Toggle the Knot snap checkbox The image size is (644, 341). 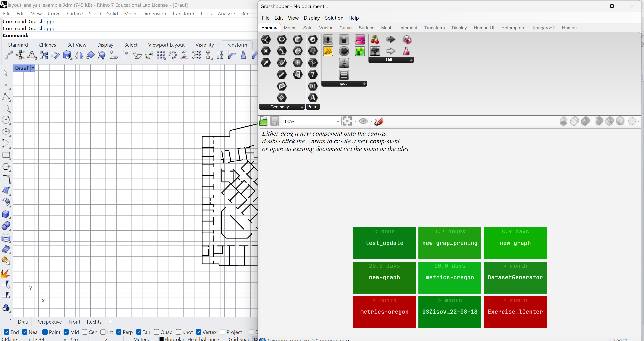click(x=178, y=332)
